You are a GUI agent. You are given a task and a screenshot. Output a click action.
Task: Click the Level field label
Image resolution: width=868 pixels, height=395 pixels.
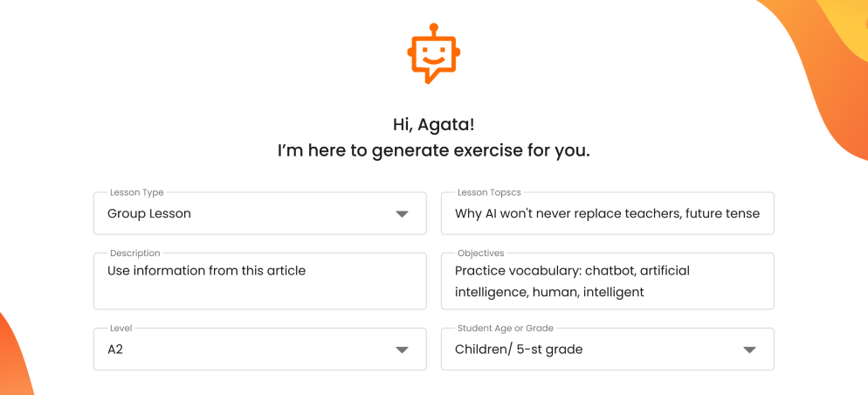pyautogui.click(x=121, y=328)
